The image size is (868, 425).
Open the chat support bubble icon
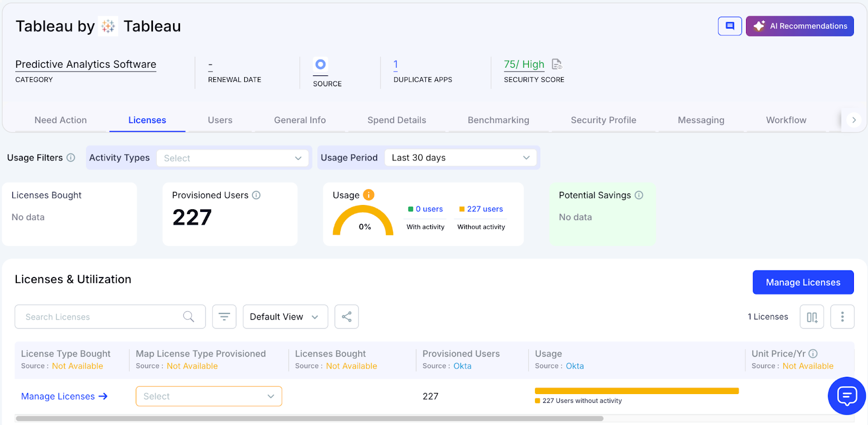(847, 396)
